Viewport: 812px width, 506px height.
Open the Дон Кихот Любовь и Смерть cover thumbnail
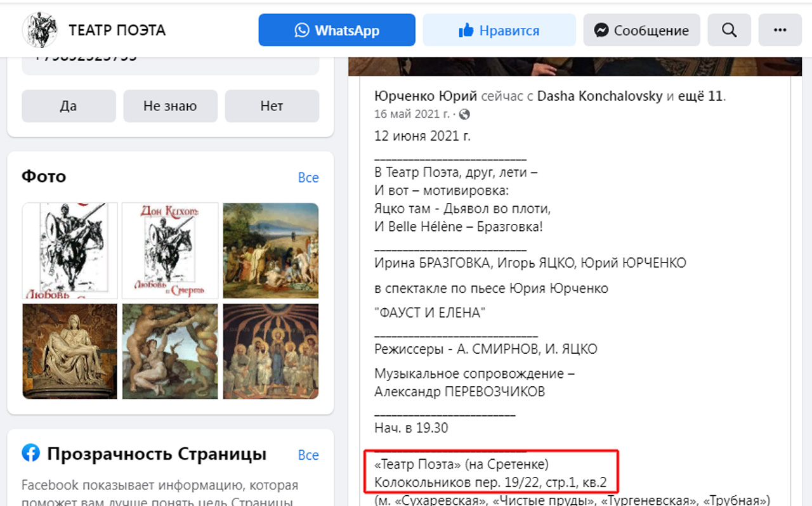click(170, 250)
